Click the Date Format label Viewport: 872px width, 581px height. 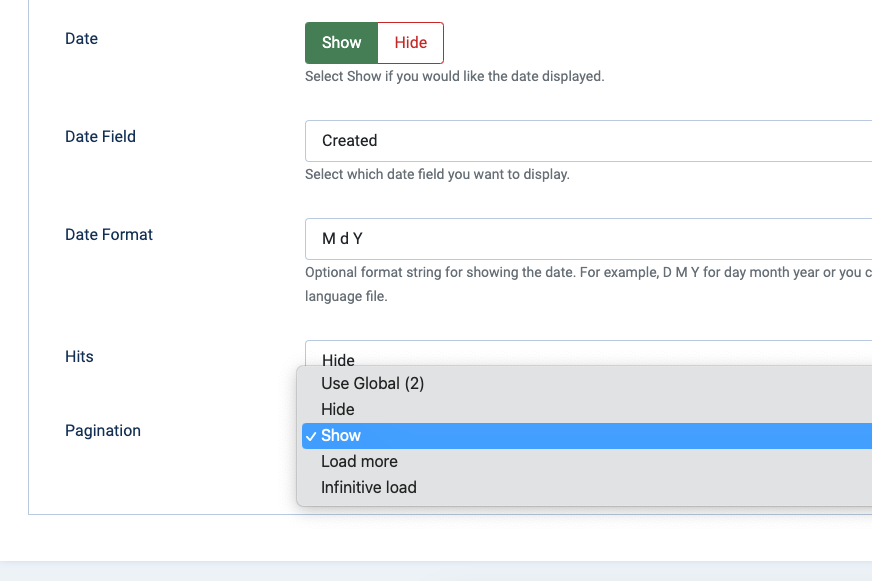click(109, 234)
